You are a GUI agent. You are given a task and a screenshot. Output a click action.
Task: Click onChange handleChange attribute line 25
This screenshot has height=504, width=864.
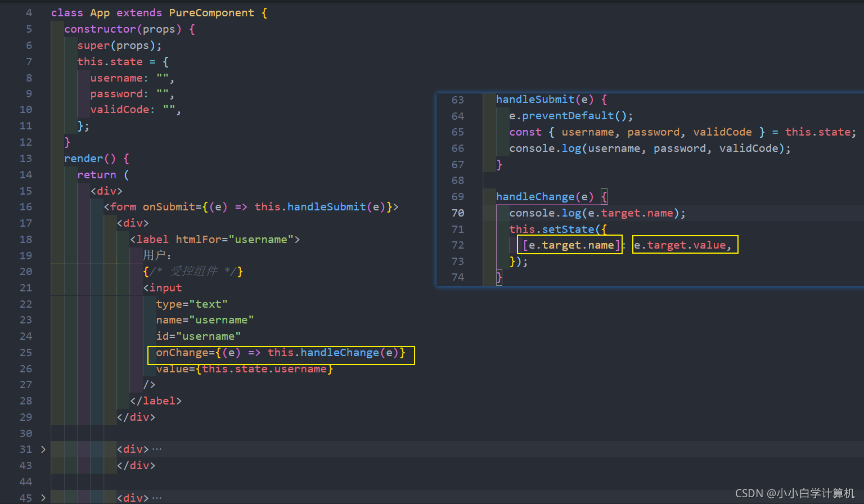281,353
